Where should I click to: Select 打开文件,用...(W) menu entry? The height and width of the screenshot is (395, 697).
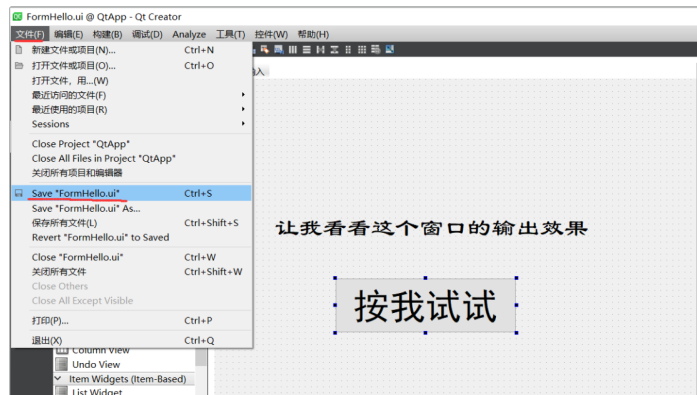click(x=132, y=81)
